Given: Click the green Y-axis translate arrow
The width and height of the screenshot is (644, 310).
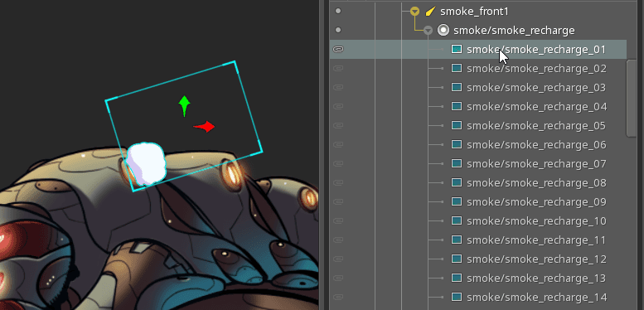Looking at the screenshot, I should click(x=184, y=106).
